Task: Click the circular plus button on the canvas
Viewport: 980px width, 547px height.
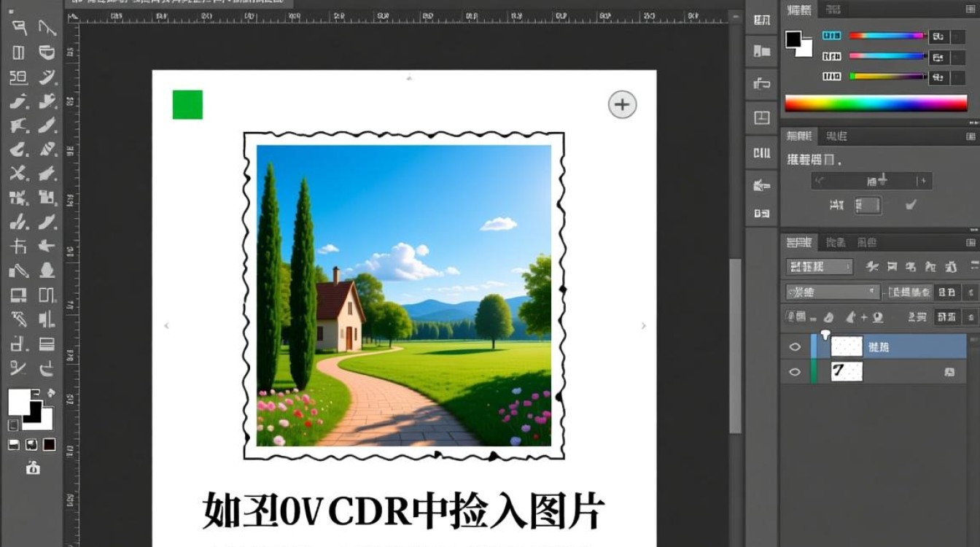Action: pos(622,105)
